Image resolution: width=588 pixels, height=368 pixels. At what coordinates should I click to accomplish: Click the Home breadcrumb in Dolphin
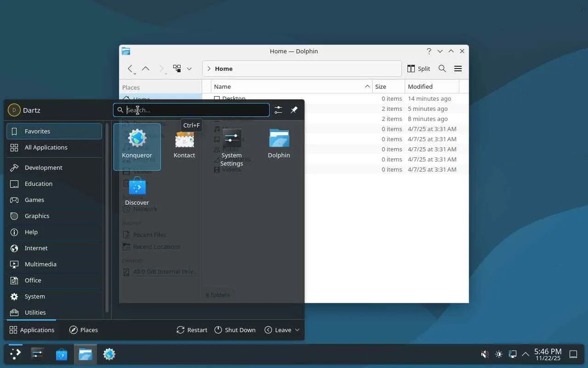point(224,69)
